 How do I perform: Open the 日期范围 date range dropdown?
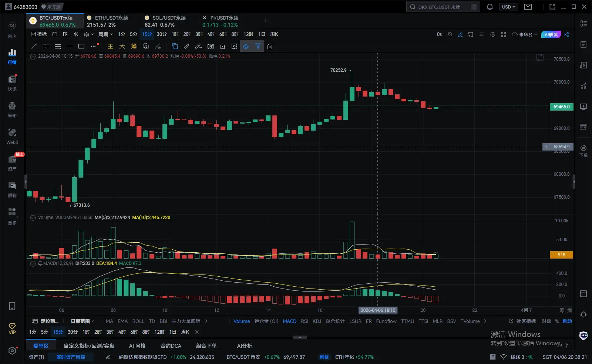click(83, 321)
